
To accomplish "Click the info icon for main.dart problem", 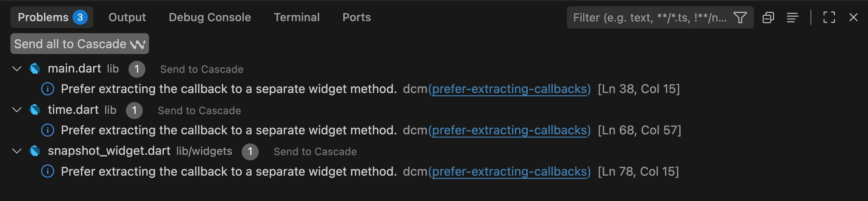I will (x=47, y=89).
